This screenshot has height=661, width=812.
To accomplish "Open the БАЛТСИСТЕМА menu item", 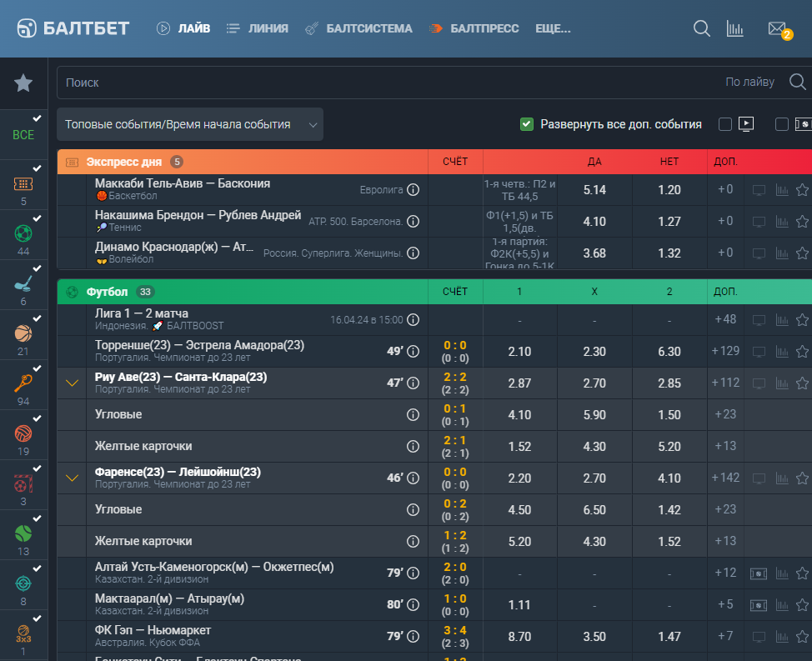I will coord(358,28).
